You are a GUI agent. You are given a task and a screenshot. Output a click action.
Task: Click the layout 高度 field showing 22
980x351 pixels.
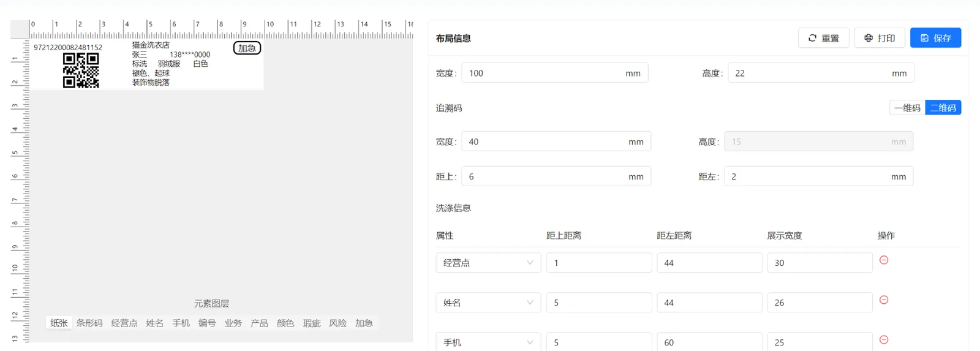[821, 73]
